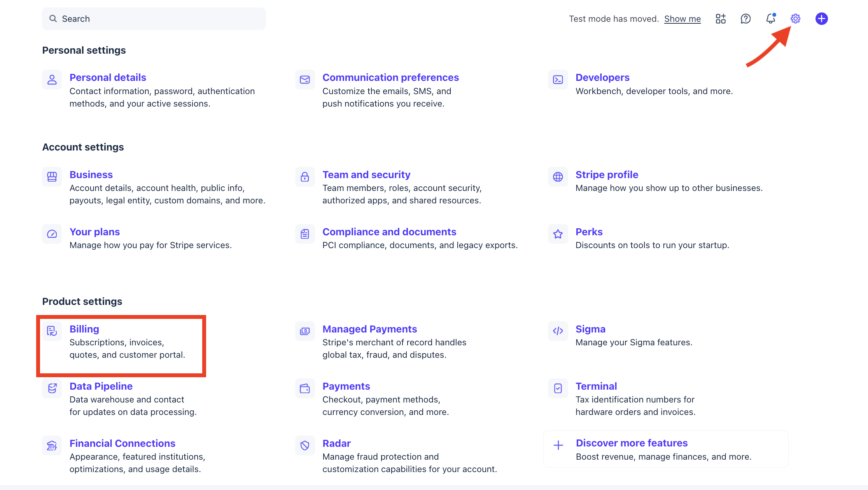868x490 pixels.
Task: Open Managed Payments settings
Action: click(369, 329)
